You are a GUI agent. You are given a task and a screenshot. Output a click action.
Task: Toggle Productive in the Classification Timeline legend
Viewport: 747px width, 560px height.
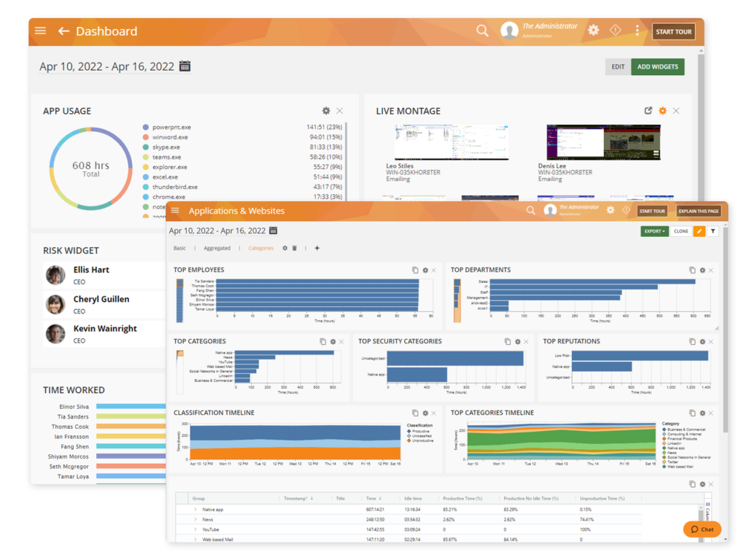point(419,431)
